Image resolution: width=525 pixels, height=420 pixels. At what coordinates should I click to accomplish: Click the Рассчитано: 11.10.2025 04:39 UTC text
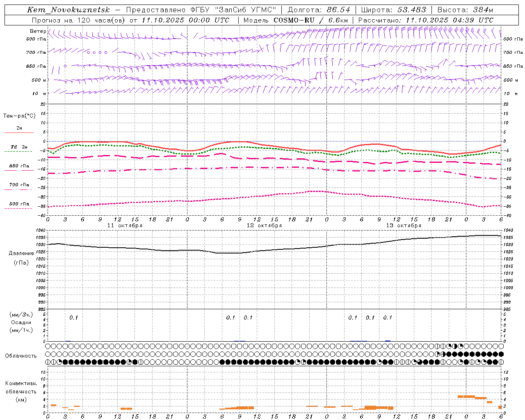(426, 20)
